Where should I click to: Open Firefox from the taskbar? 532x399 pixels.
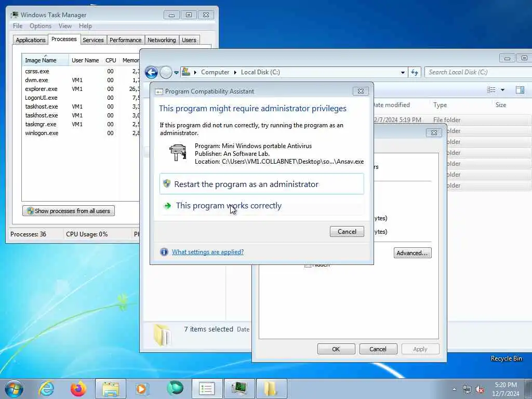click(78, 389)
